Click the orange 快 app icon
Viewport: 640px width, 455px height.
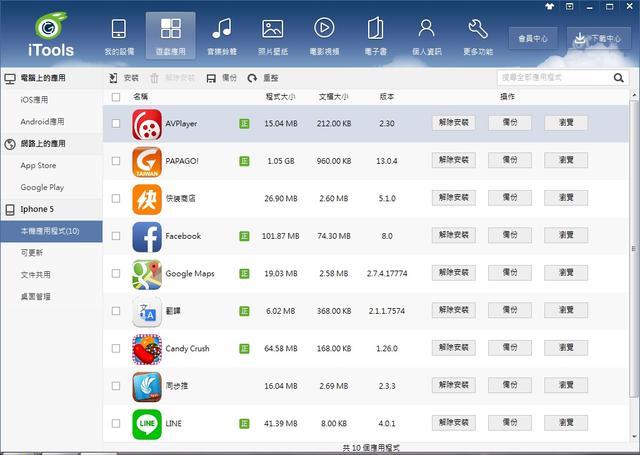(147, 199)
